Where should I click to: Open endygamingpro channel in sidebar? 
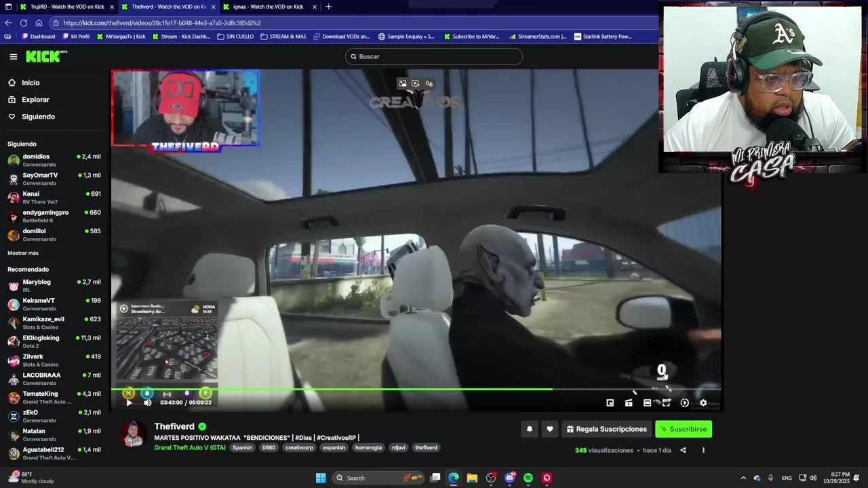(54, 216)
